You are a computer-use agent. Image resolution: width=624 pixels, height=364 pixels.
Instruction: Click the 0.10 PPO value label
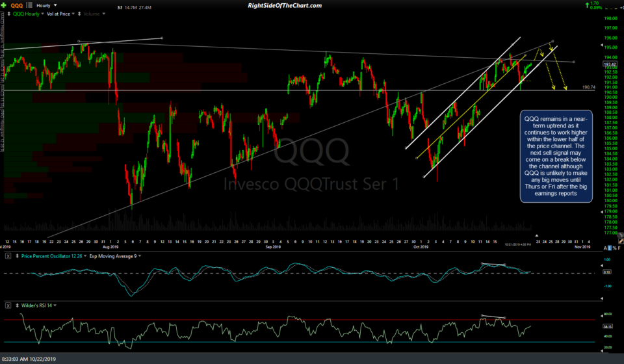click(x=607, y=272)
